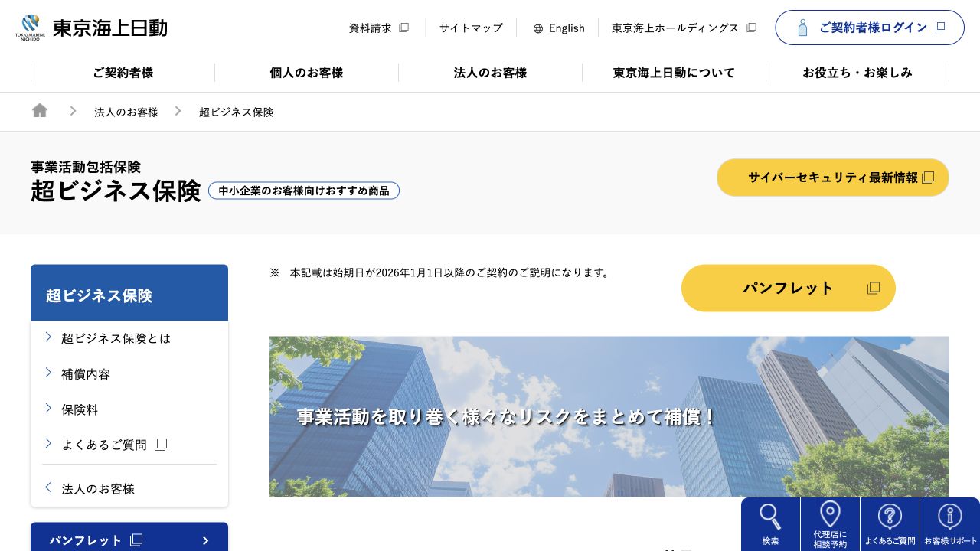This screenshot has width=980, height=551.
Task: Click the arrow on blue sidebar パンフレット
Action: coord(205,540)
